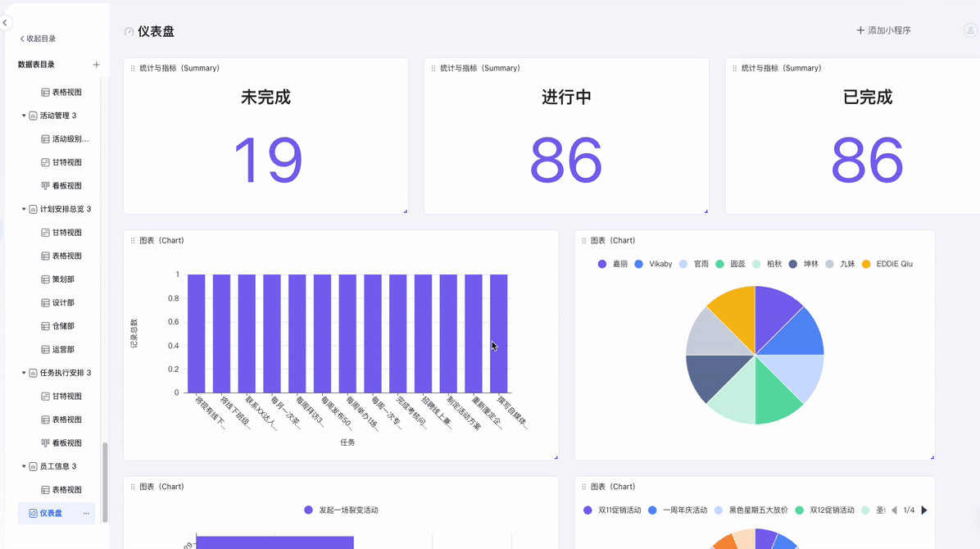The height and width of the screenshot is (549, 980).
Task: Click the kanban icon of 看板视图 under 任务执行安排
Action: click(46, 443)
